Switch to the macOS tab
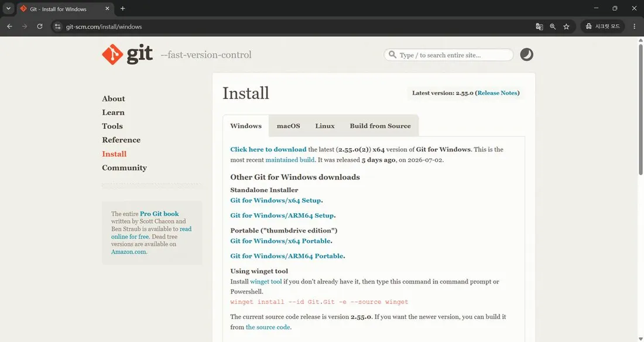Screen dimensions: 644x342 click(x=288, y=126)
